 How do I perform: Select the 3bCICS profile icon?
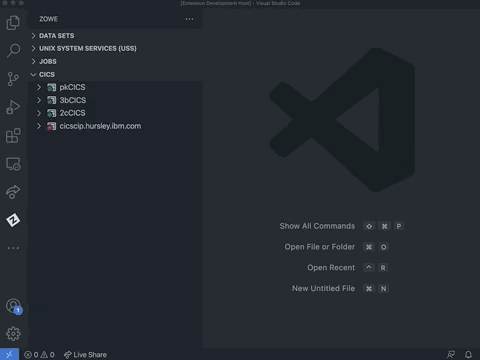(x=51, y=100)
